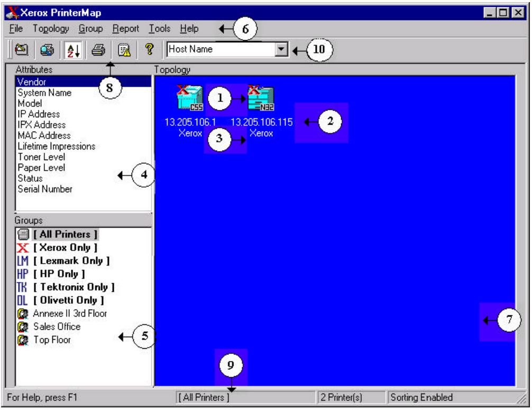Open the Report menu
Viewport: 532px width, 410px height.
pyautogui.click(x=126, y=29)
